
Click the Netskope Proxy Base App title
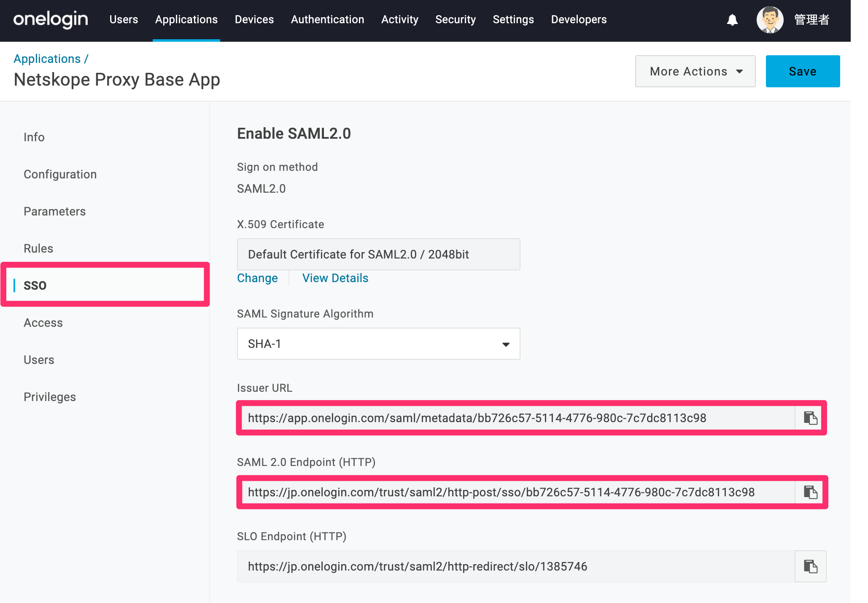(x=117, y=79)
